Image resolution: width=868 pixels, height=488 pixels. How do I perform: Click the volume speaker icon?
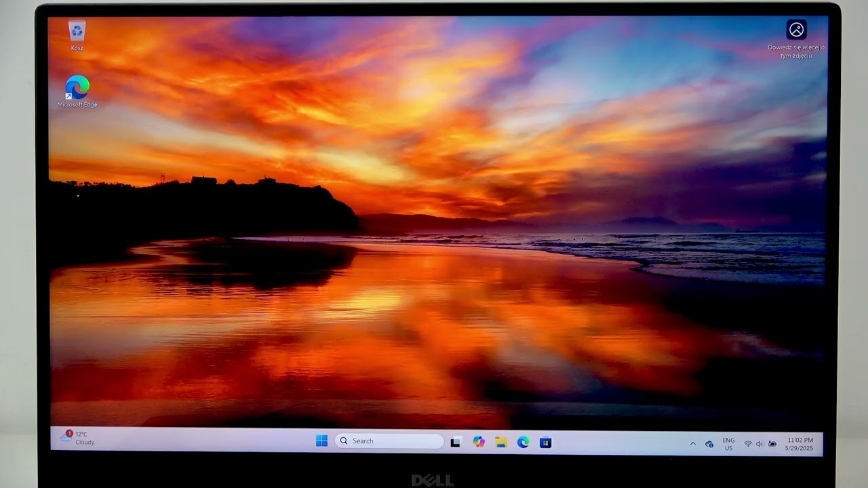[759, 444]
